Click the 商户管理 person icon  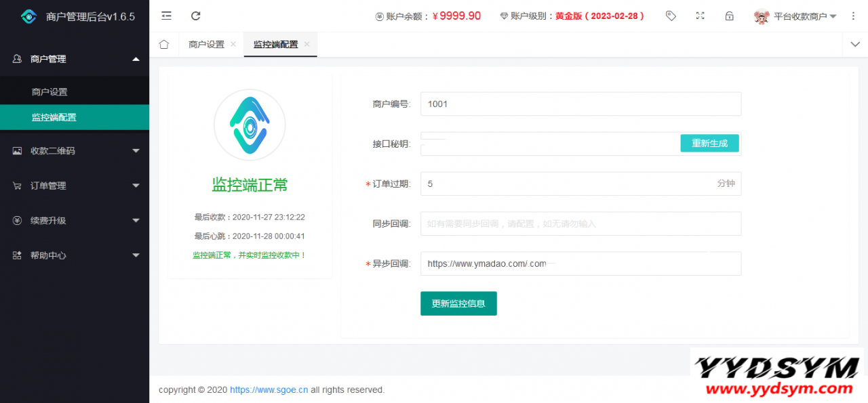[x=18, y=59]
